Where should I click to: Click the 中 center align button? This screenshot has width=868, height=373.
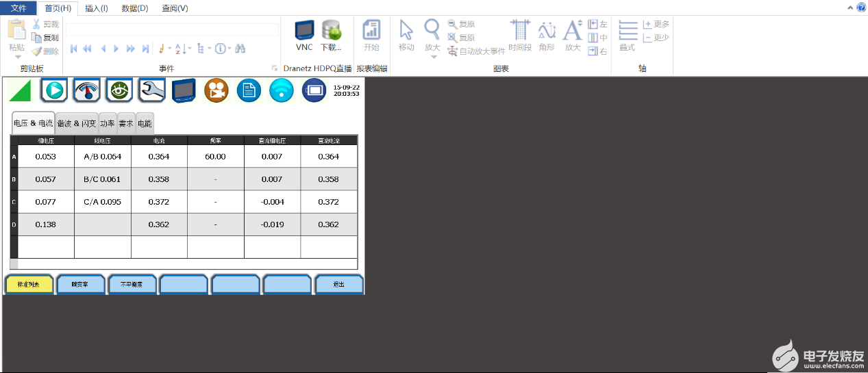click(597, 38)
